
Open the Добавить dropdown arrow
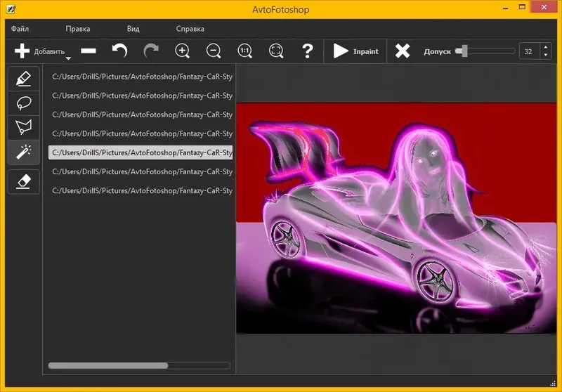pyautogui.click(x=68, y=58)
